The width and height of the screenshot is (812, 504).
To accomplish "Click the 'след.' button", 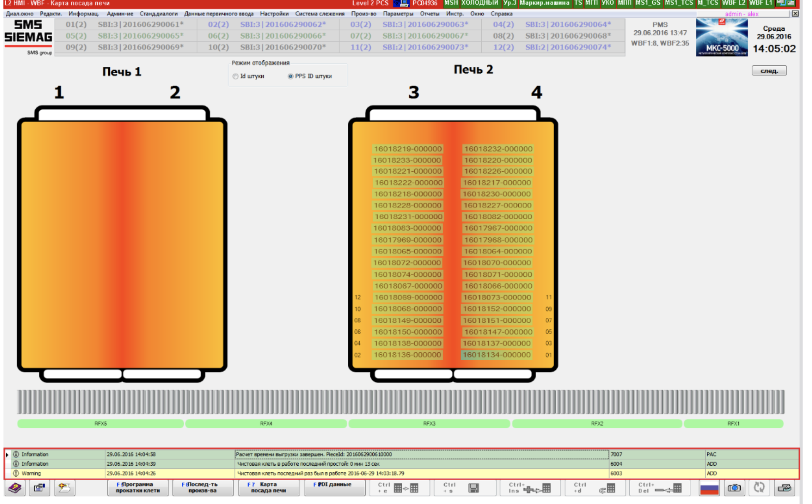I will [x=769, y=71].
